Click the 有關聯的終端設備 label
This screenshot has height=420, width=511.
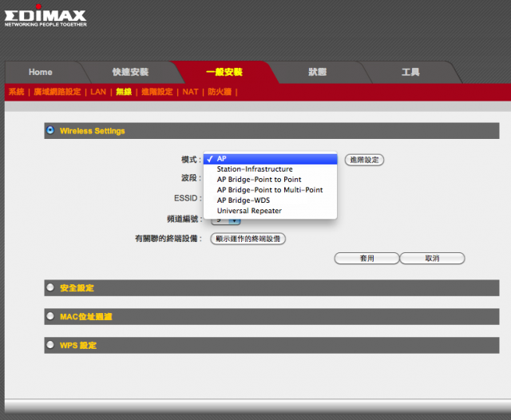click(168, 239)
